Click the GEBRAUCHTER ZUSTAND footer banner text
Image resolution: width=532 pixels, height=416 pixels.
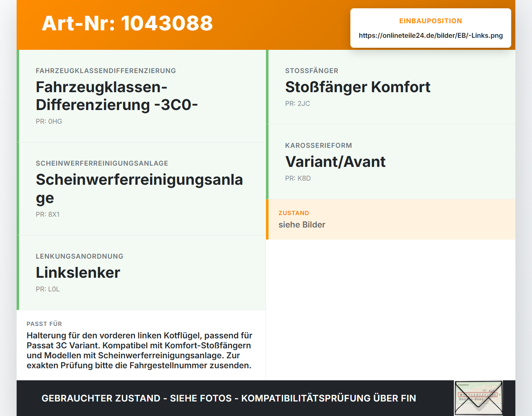click(229, 398)
